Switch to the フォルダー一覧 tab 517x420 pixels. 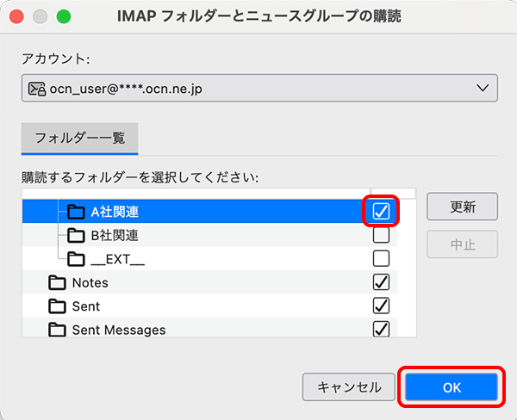[x=79, y=138]
